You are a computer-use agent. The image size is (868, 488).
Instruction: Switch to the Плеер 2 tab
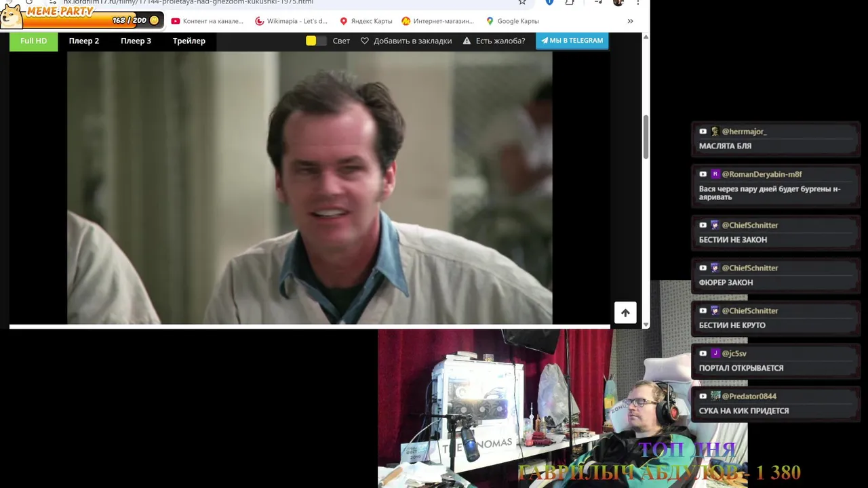[x=84, y=41]
